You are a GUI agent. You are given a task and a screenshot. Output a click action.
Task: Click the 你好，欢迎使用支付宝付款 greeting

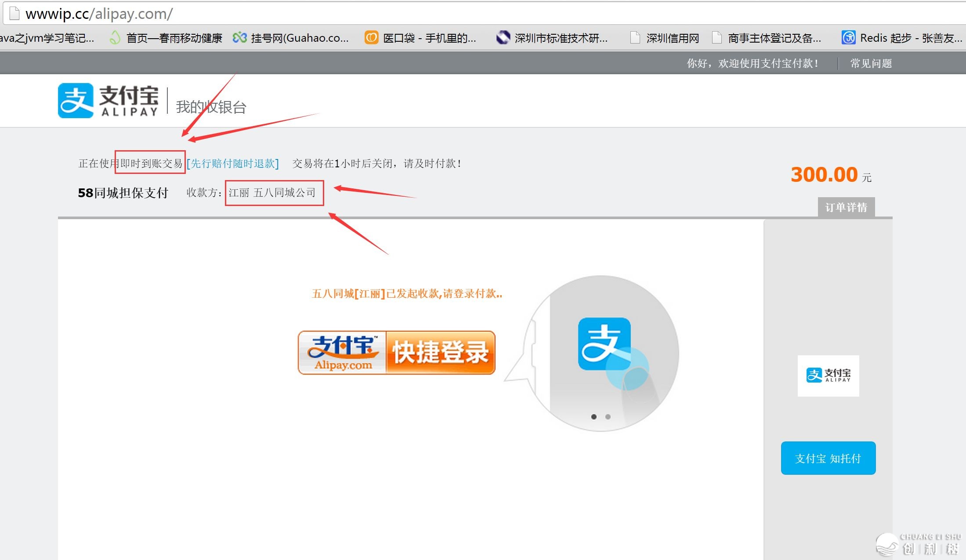click(753, 64)
